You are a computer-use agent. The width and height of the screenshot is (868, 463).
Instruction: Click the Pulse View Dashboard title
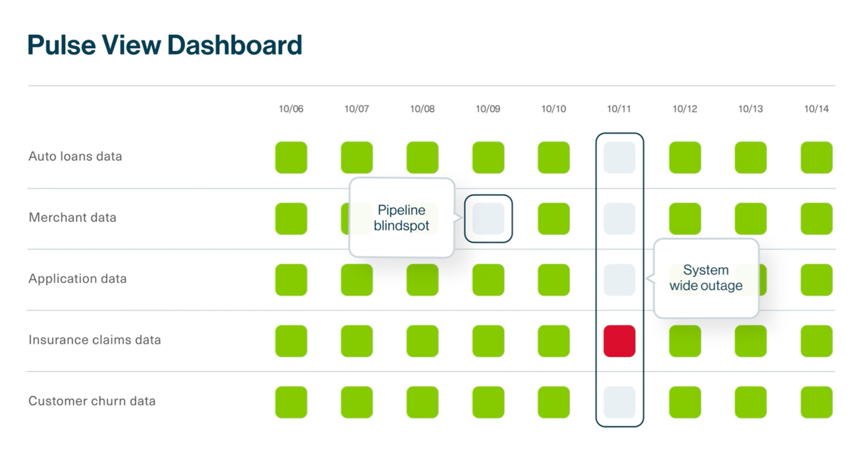(x=165, y=45)
